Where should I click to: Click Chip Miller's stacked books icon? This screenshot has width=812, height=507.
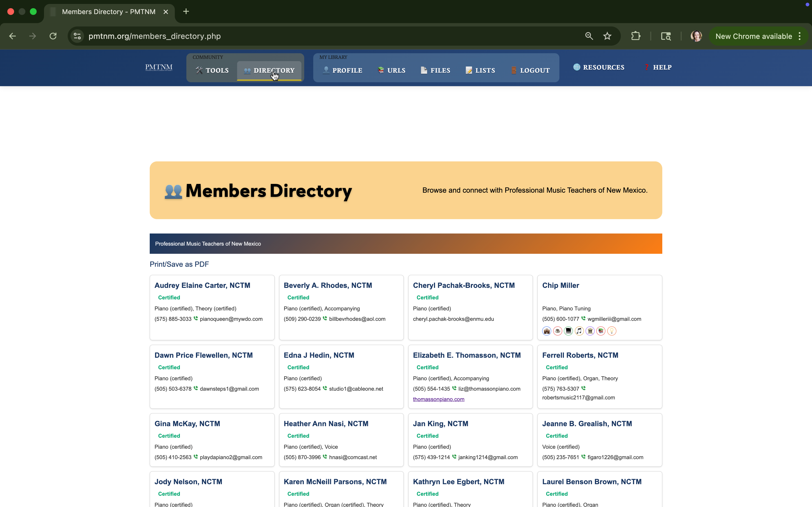[x=601, y=331]
